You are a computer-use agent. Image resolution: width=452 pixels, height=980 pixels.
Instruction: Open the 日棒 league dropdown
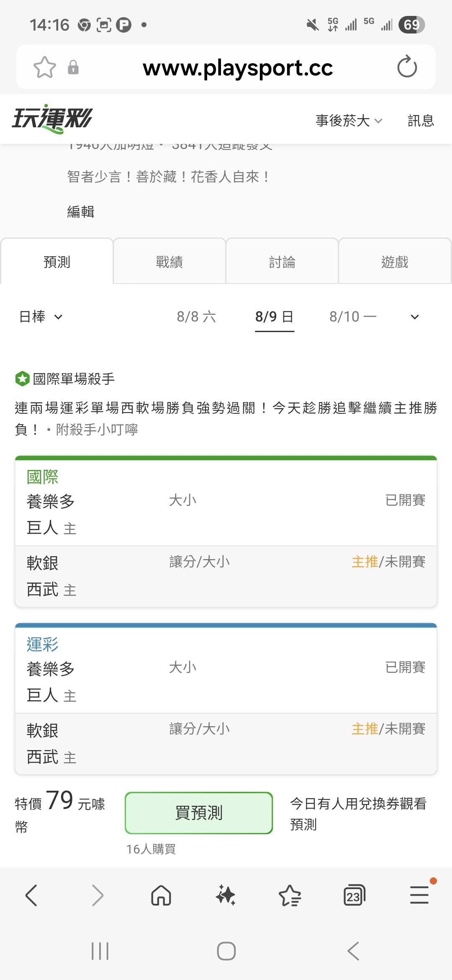click(x=41, y=317)
